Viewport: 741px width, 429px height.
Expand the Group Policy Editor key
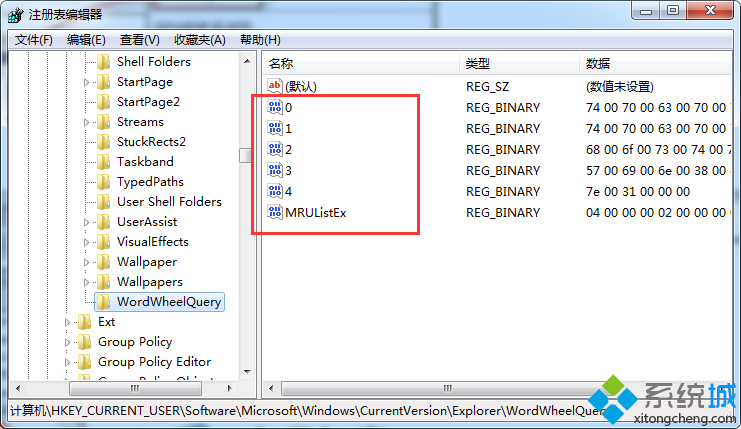pyautogui.click(x=67, y=362)
